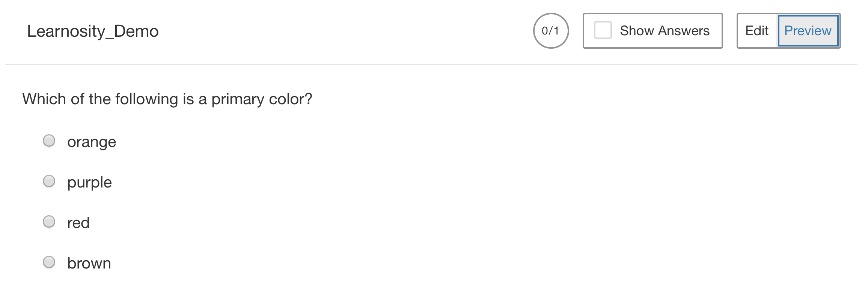Select Edit from the Edit/Preview toggle

coord(757,31)
